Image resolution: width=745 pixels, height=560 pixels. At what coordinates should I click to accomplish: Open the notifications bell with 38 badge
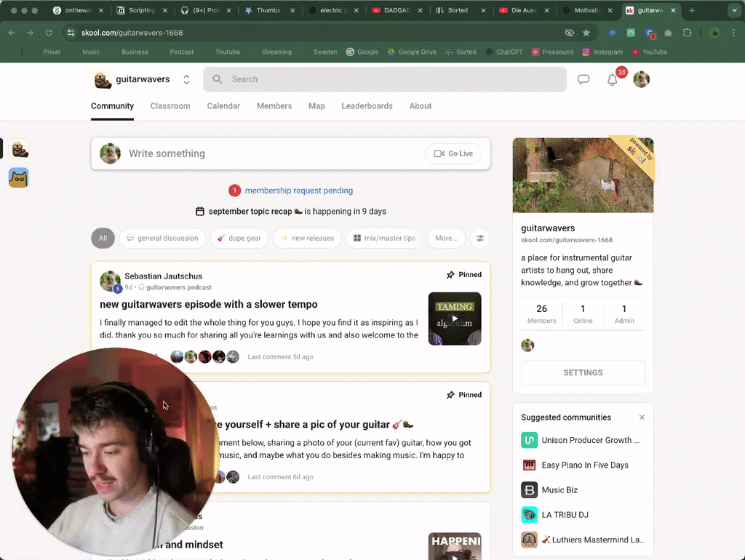click(613, 79)
